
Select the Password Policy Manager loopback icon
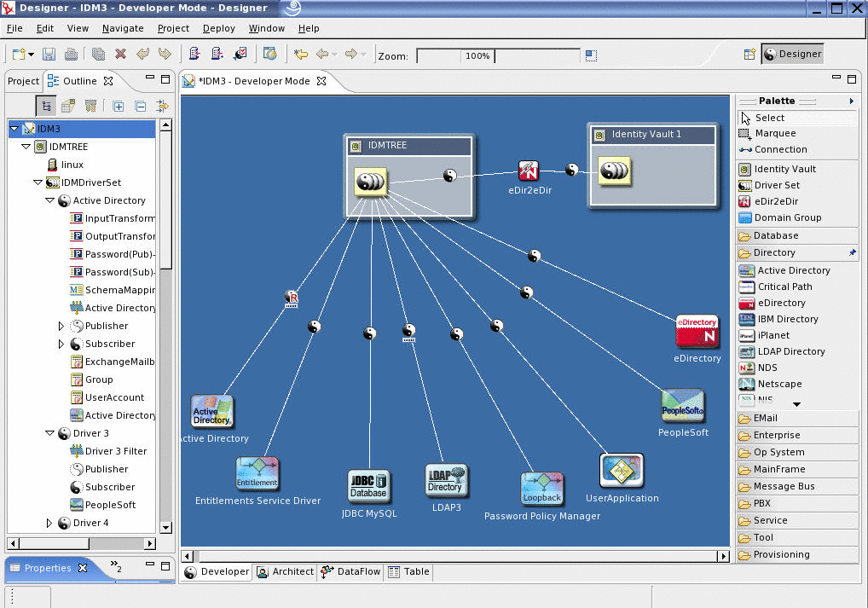tap(542, 489)
